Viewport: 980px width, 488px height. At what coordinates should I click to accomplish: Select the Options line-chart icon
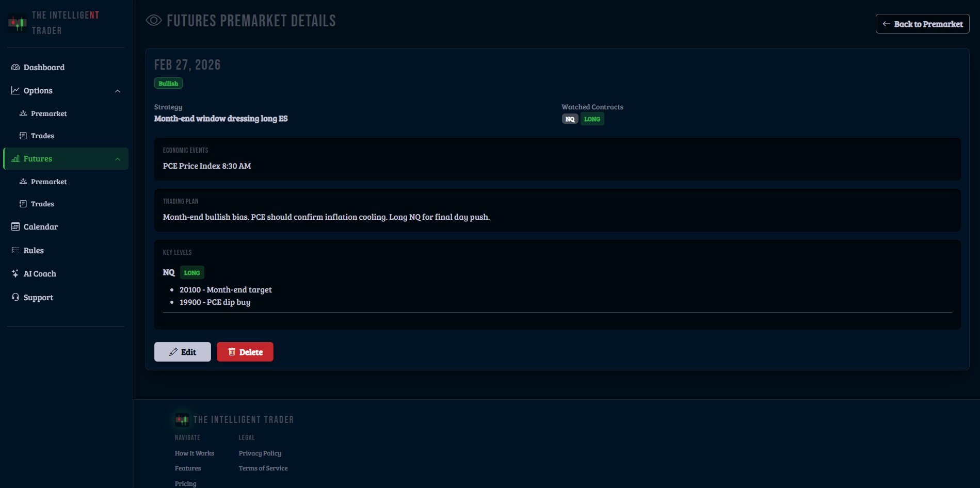coord(15,90)
